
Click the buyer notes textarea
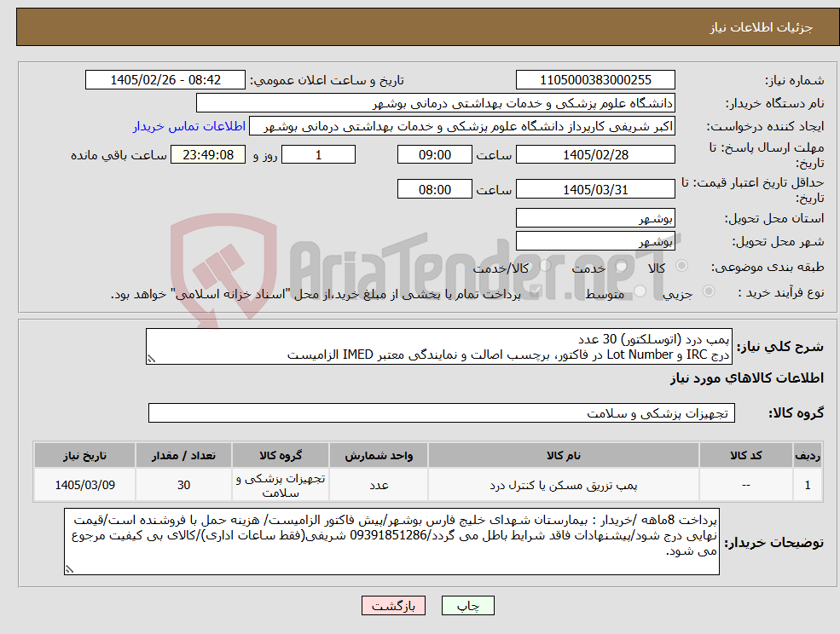point(391,541)
